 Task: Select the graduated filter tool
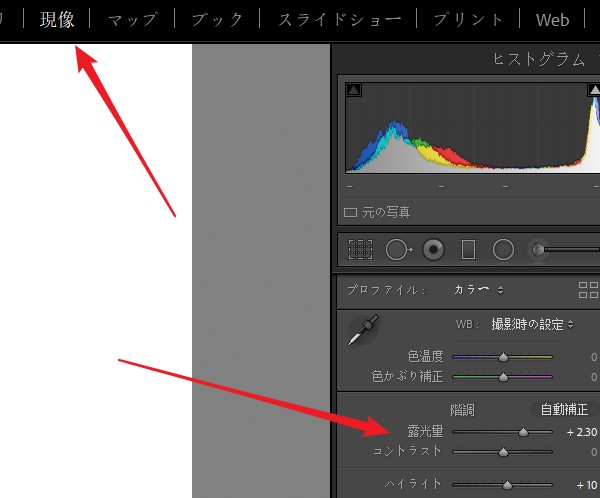pyautogui.click(x=468, y=250)
